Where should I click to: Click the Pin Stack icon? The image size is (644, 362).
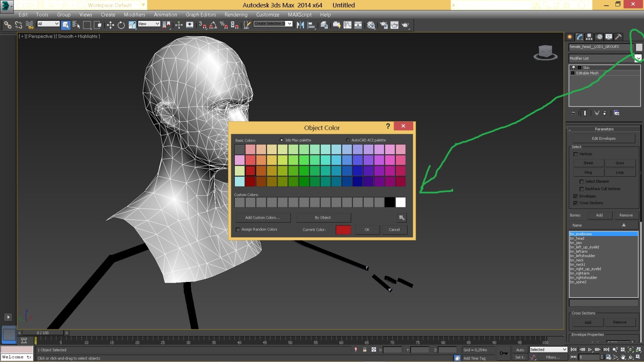[574, 113]
